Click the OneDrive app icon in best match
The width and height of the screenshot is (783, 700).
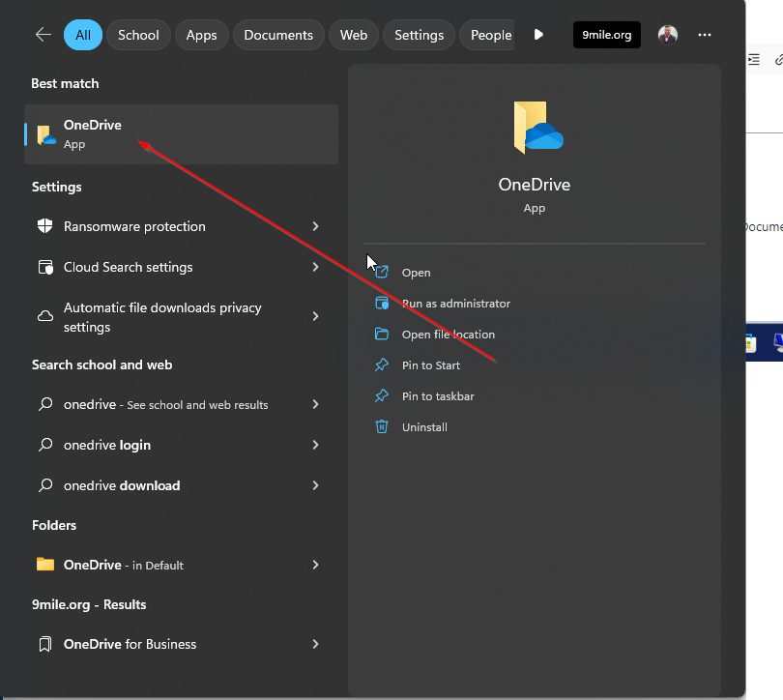46,134
